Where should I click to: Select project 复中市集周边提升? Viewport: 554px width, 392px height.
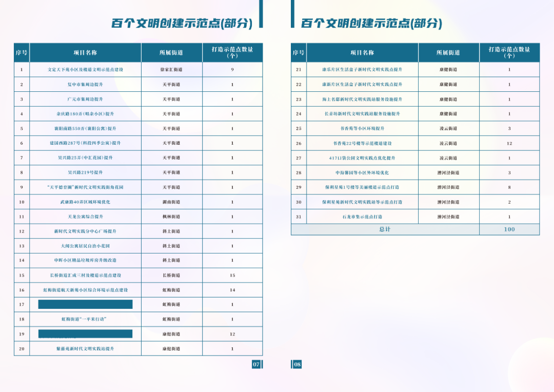coord(85,85)
